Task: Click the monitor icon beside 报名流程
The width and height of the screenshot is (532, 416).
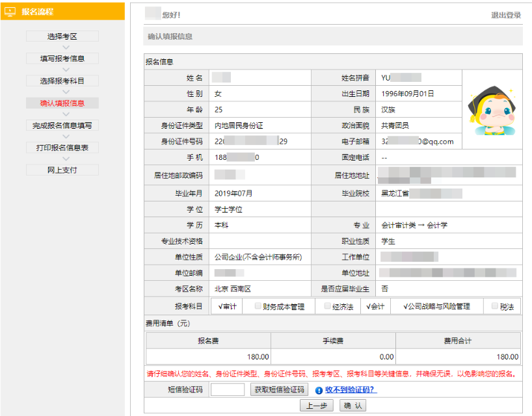Action: click(x=10, y=12)
